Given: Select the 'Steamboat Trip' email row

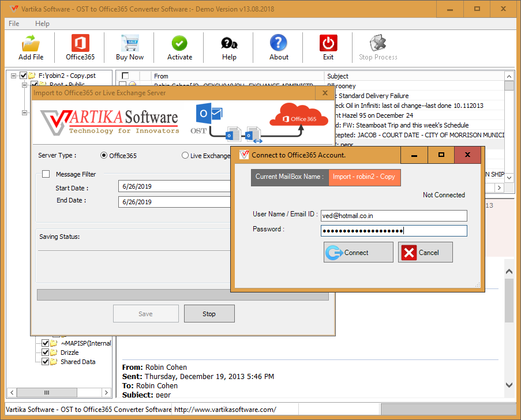Looking at the screenshot, I should 419,125.
